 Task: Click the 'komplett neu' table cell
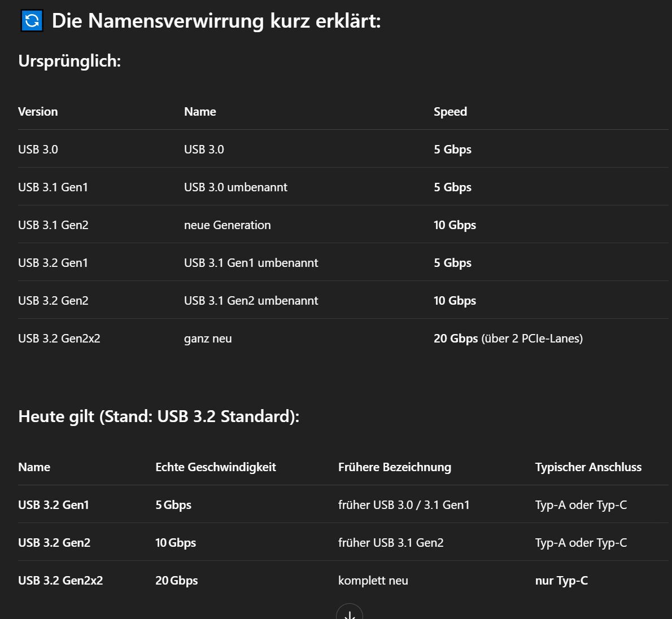tap(373, 581)
